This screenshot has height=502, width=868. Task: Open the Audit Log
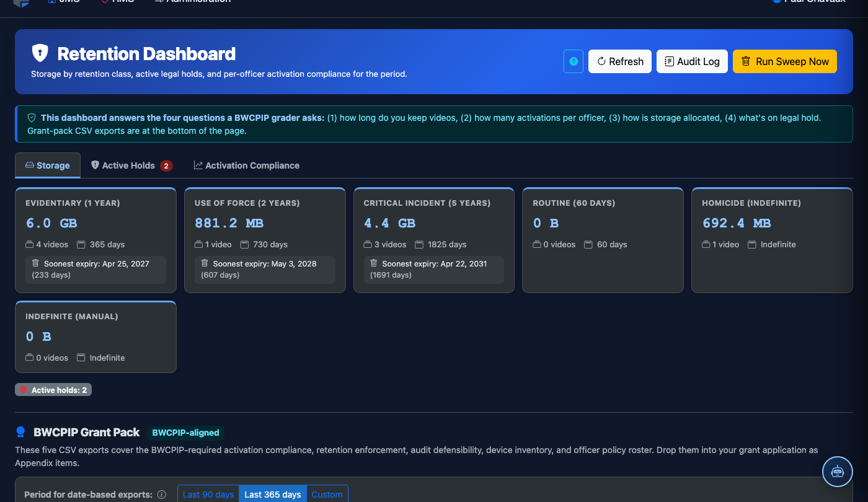point(692,61)
